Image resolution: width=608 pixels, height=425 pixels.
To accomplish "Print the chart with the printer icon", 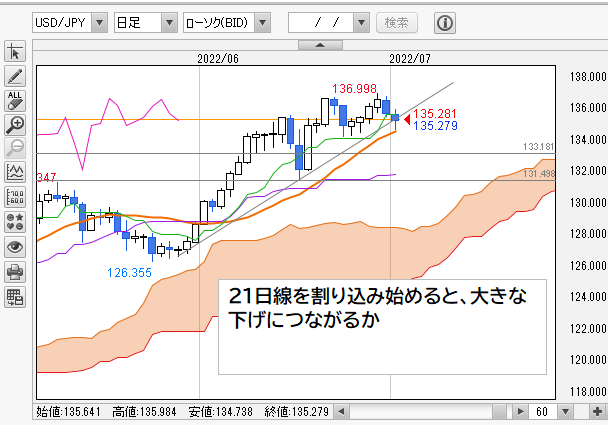I will (x=15, y=272).
